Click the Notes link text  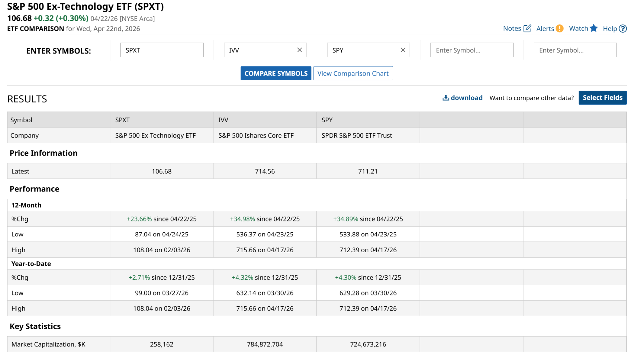512,29
